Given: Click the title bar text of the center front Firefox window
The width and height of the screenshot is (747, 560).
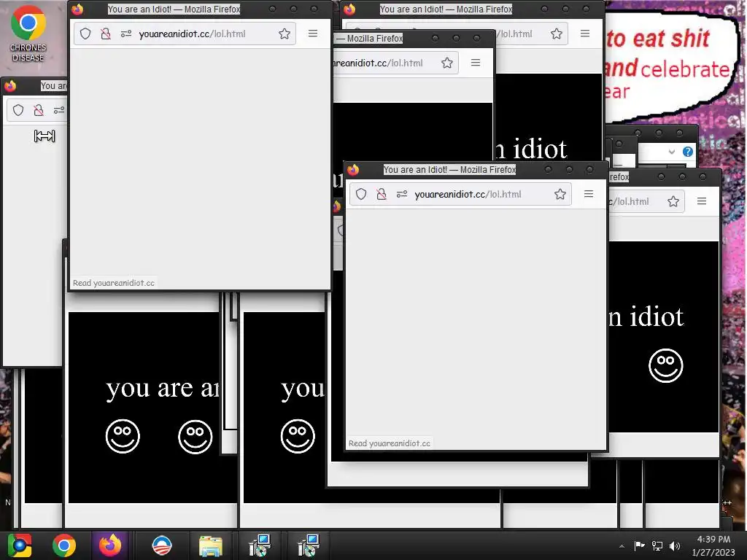Looking at the screenshot, I should [x=449, y=169].
